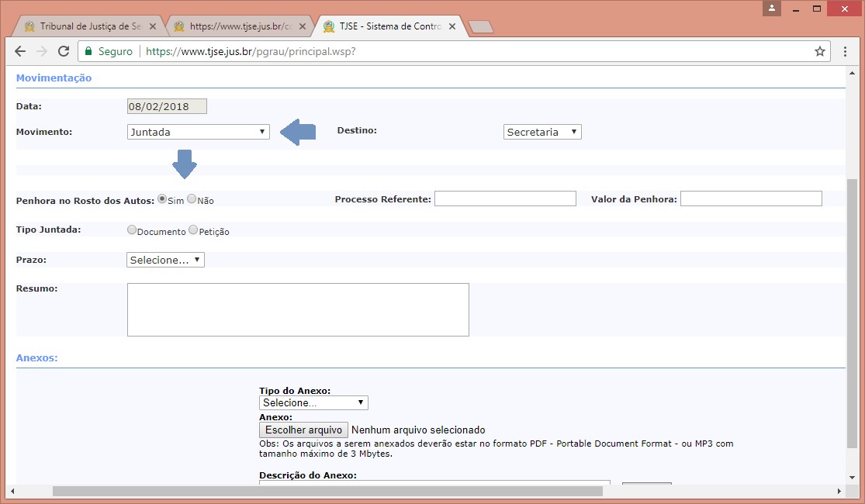Click the new tab button

tap(481, 27)
